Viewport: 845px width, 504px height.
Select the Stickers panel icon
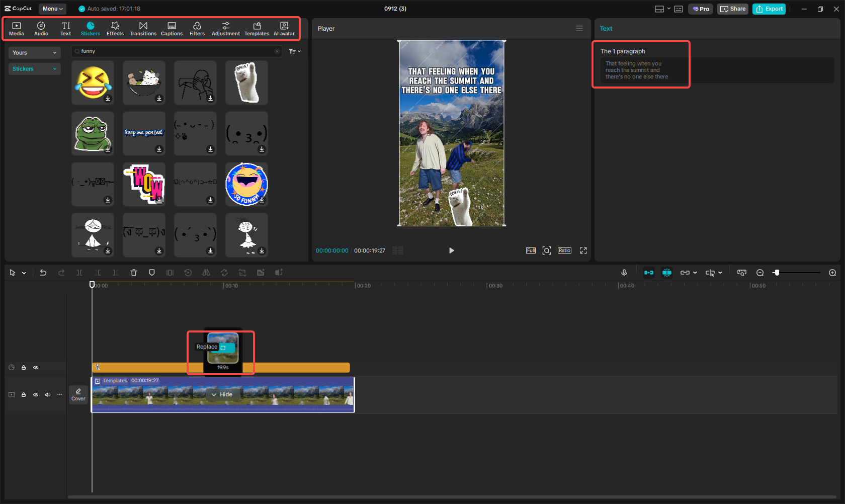(x=91, y=28)
